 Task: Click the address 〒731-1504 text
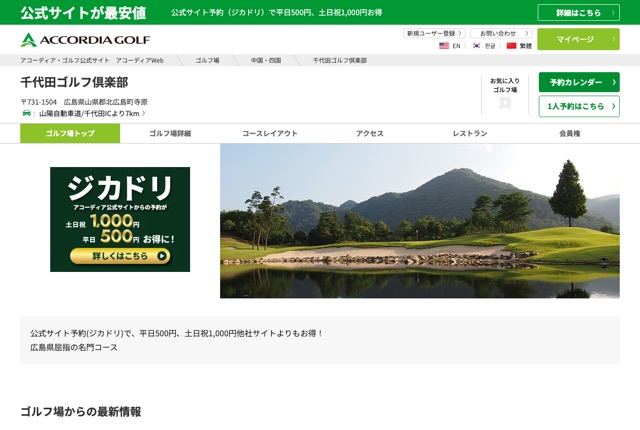[84, 102]
